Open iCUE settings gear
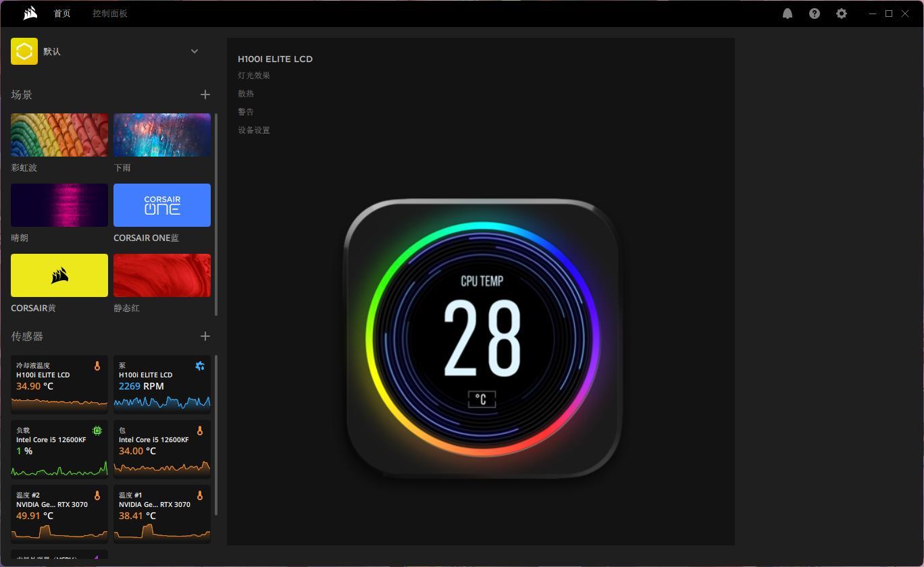This screenshot has height=567, width=924. (x=842, y=13)
